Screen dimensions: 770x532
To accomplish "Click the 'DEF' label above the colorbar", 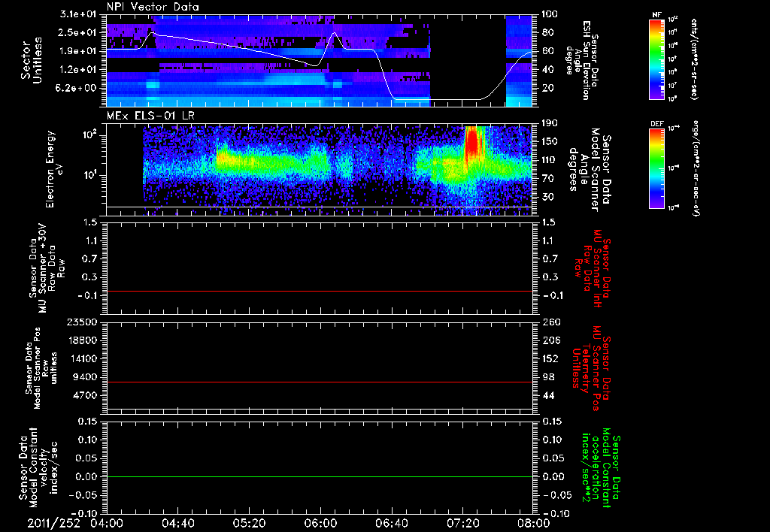I will coord(657,124).
